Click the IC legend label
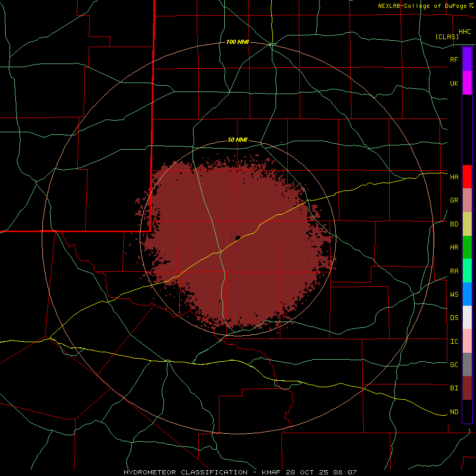476x476 pixels. [454, 342]
